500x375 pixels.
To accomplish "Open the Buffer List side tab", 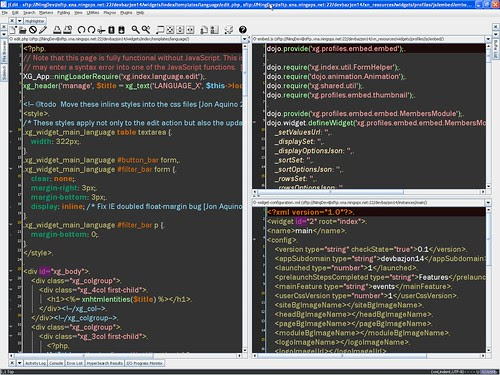I will click(x=495, y=49).
